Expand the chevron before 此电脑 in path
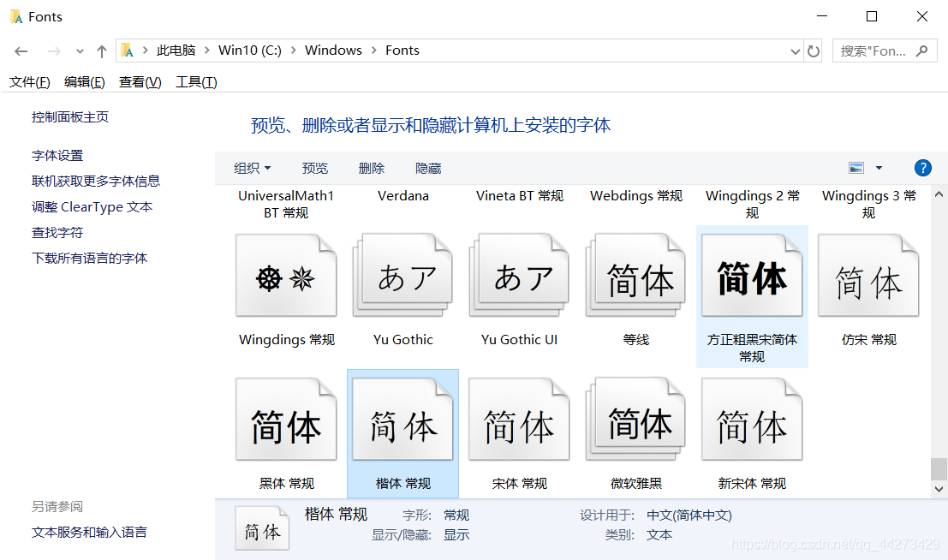948x560 pixels. 145,51
